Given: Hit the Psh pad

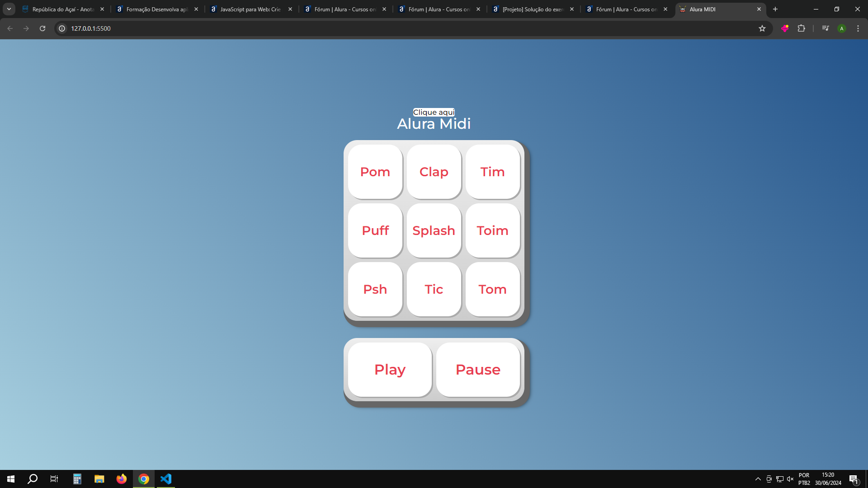Looking at the screenshot, I should [375, 289].
